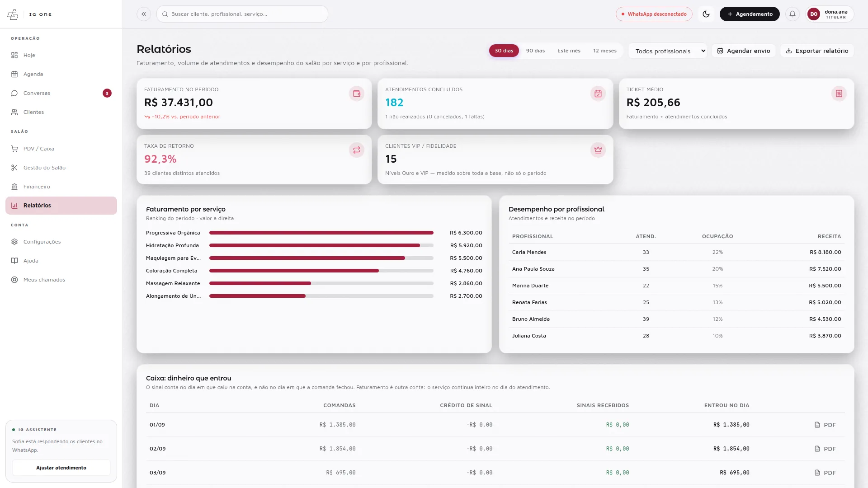868x488 pixels.
Task: Click the Meus chamados lifebuoy icon
Action: (14, 280)
